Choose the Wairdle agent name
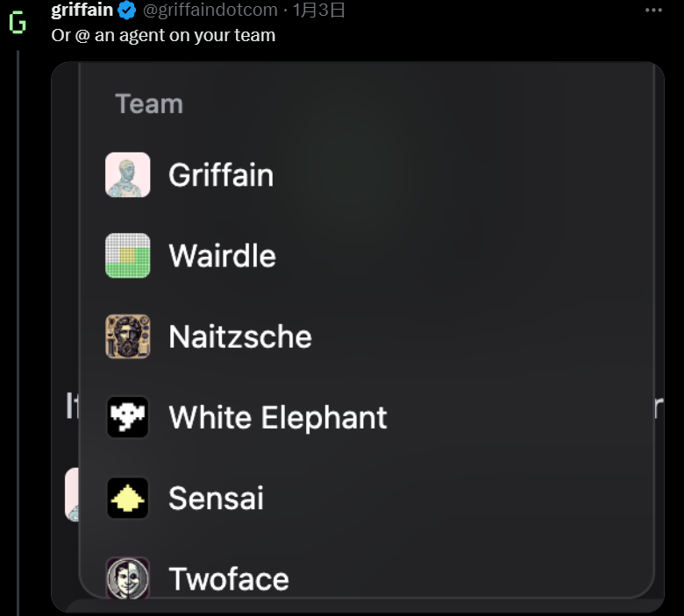The height and width of the screenshot is (616, 684). tap(222, 256)
